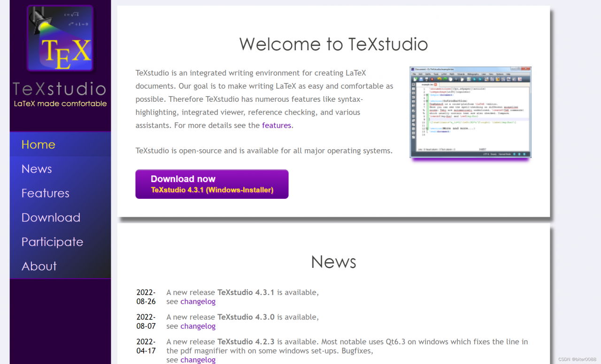Click the TeXstudio logo image
The width and height of the screenshot is (601, 364).
[x=60, y=39]
